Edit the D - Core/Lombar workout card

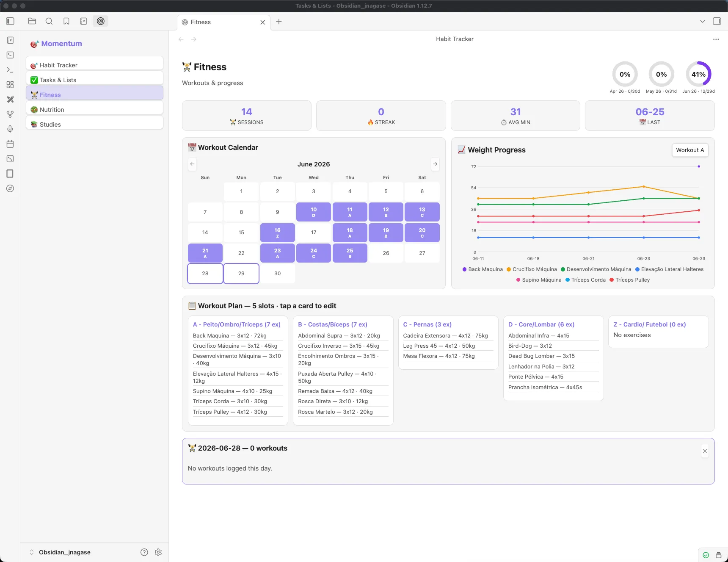pos(554,358)
